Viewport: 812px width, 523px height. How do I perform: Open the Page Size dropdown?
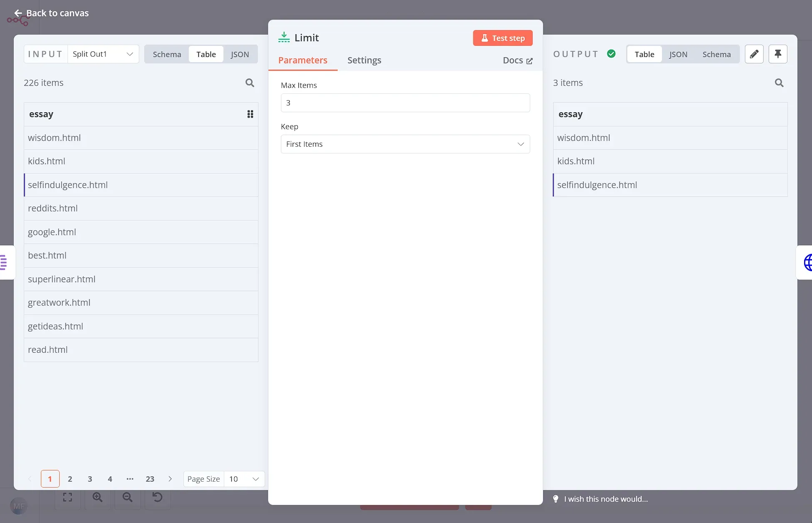pyautogui.click(x=244, y=479)
